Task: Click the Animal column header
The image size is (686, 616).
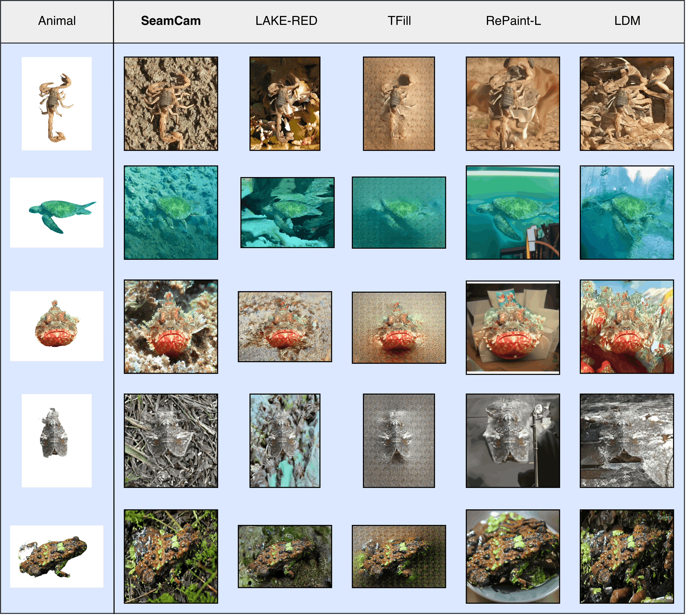Action: [x=57, y=21]
